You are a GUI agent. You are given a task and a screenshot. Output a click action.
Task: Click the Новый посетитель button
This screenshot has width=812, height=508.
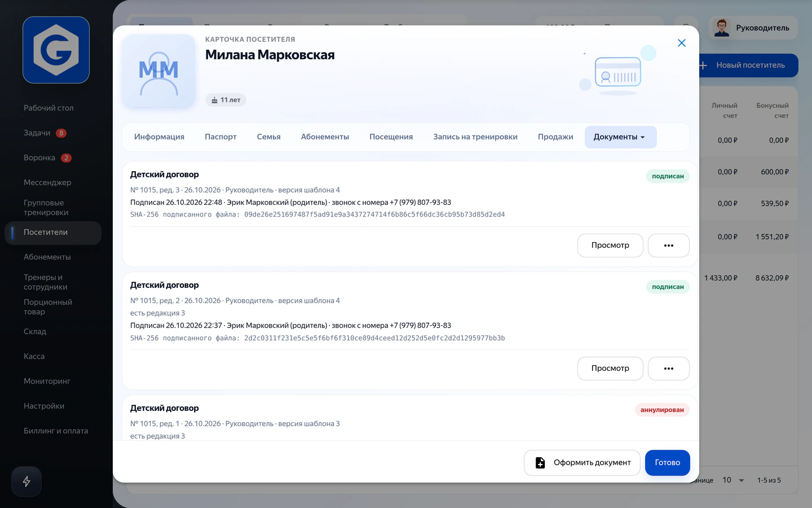click(749, 65)
